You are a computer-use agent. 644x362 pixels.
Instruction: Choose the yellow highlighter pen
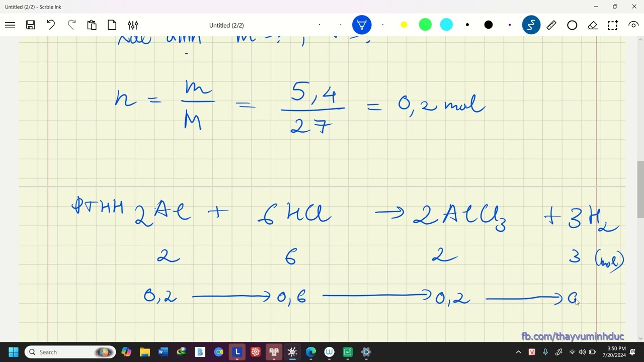point(404,25)
